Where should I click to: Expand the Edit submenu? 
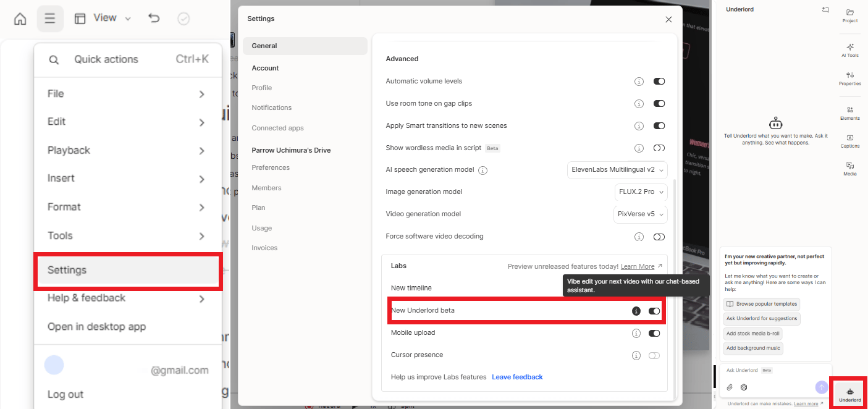[x=128, y=122]
